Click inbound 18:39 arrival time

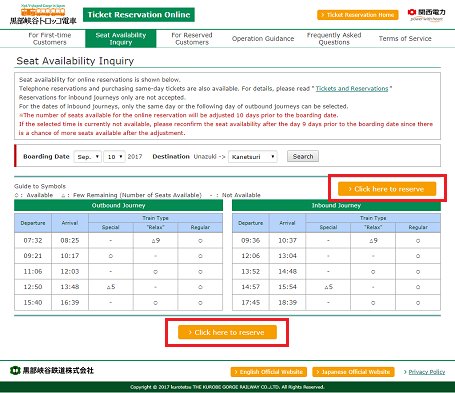[287, 303]
